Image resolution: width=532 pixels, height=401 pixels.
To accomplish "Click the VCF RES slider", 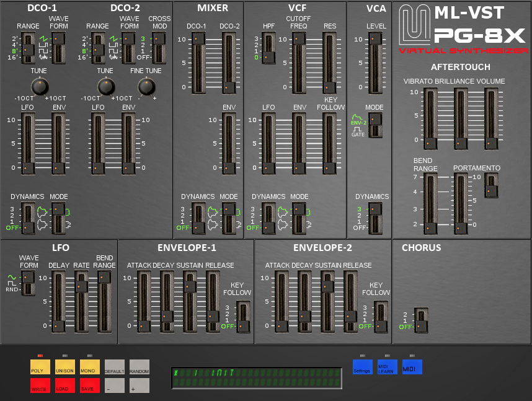I will tap(329, 63).
